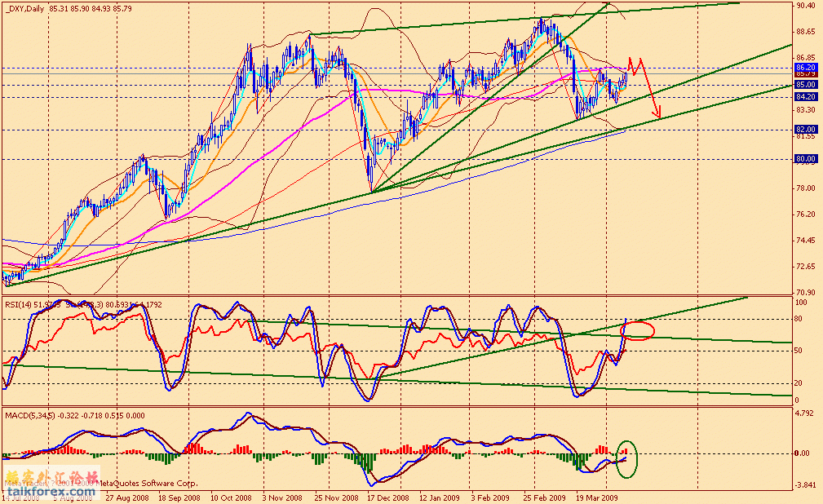The image size is (823, 504).
Task: Click the 27 Aug 2008 date label
Action: tap(127, 497)
